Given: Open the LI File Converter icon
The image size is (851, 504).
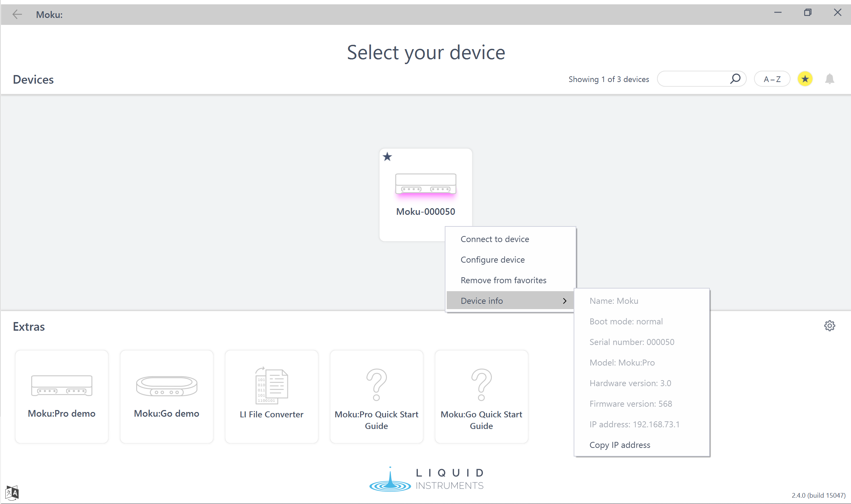Looking at the screenshot, I should click(271, 385).
